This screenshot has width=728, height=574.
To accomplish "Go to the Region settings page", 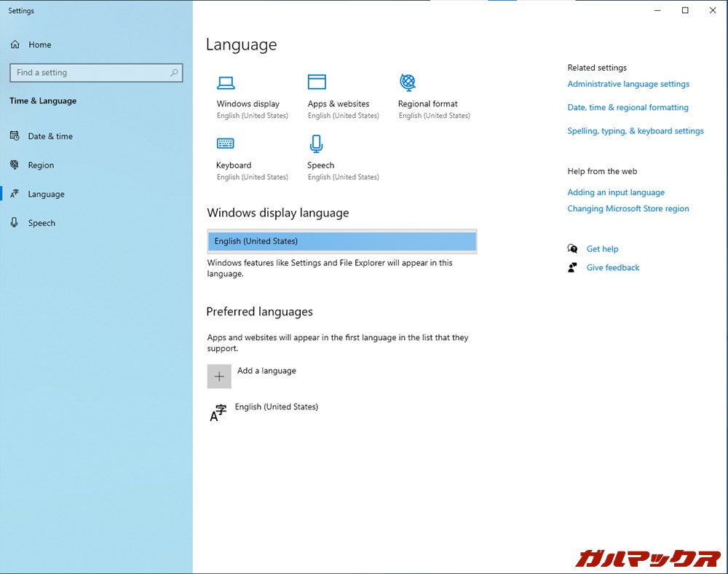I will click(x=41, y=165).
